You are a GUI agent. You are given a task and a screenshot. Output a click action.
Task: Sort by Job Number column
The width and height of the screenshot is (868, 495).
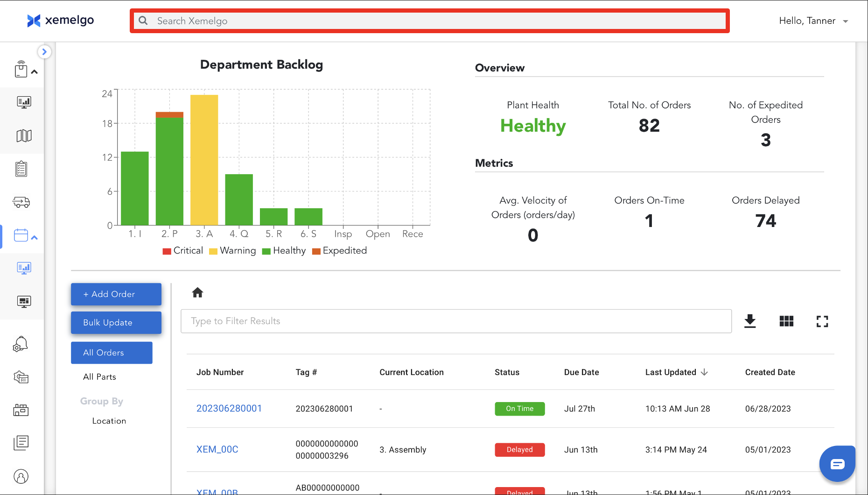[x=220, y=372]
